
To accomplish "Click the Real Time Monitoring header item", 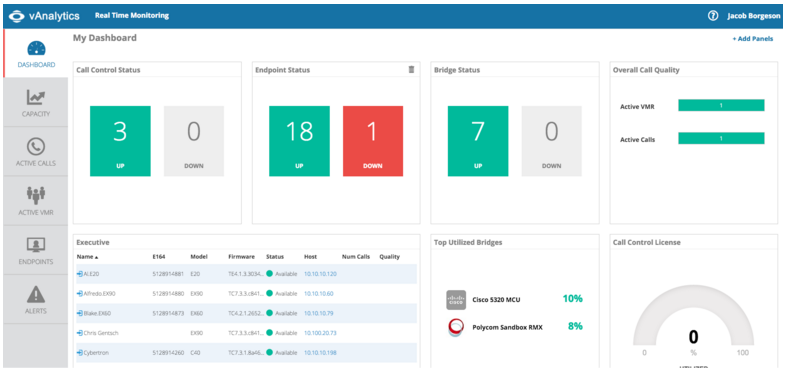I will (132, 16).
